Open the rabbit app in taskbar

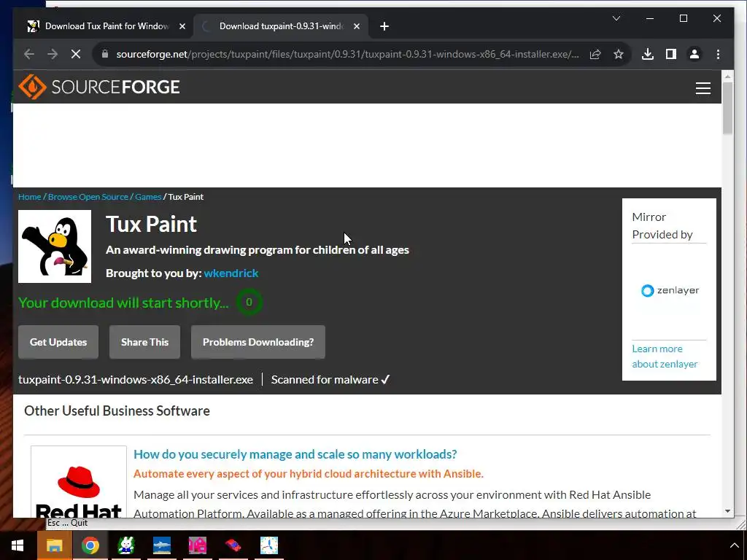125,545
